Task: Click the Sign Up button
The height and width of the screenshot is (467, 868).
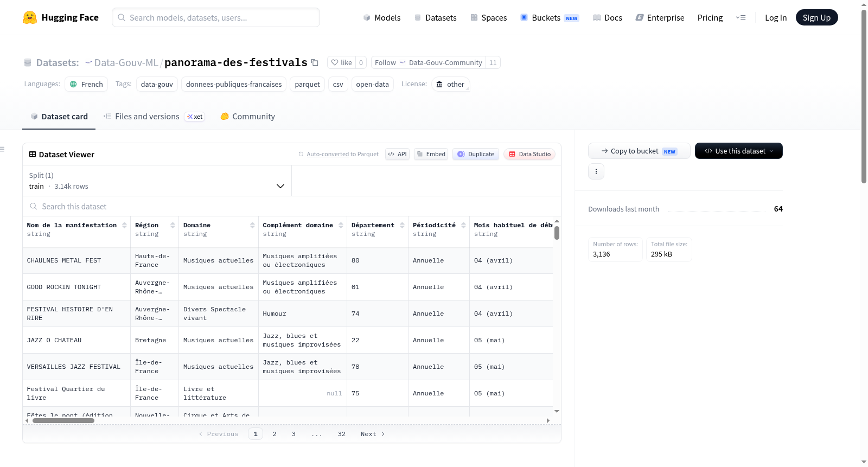Action: point(816,17)
